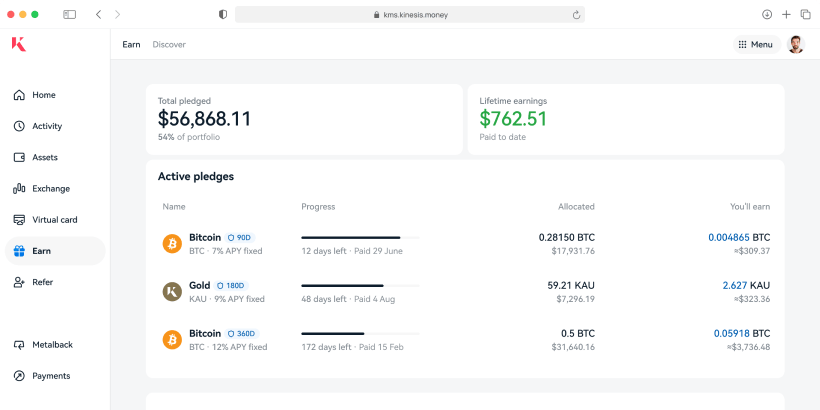Screen dimensions: 820x410
Task: Open the Menu button
Action: pyautogui.click(x=757, y=44)
